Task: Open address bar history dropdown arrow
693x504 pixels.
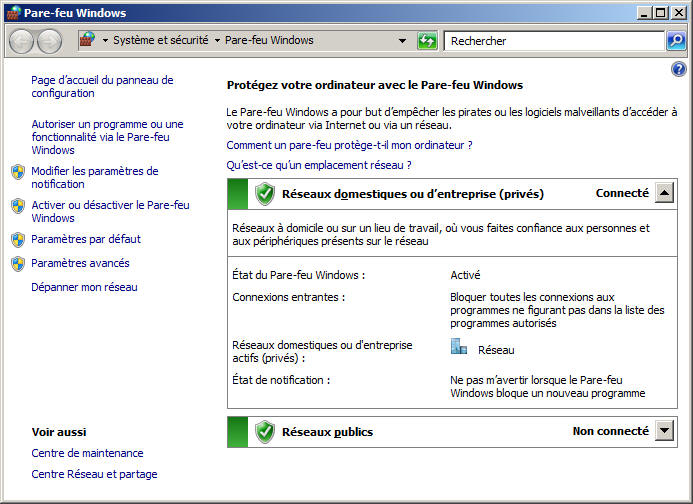Action: 402,41
